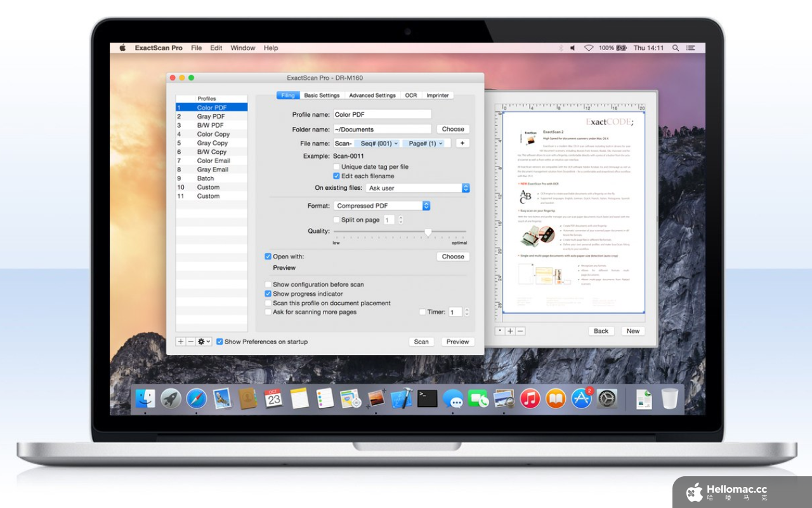
Task: Select the Gray Email profile
Action: (212, 170)
